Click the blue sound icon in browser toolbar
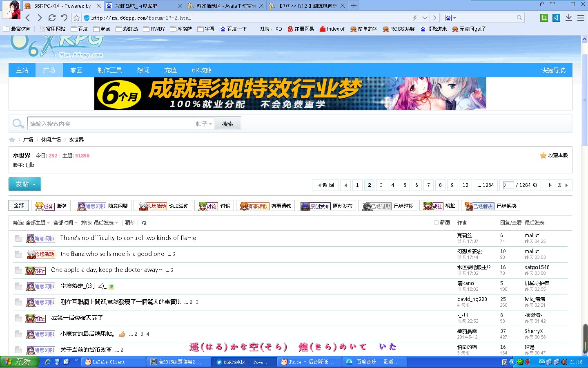 click(556, 18)
